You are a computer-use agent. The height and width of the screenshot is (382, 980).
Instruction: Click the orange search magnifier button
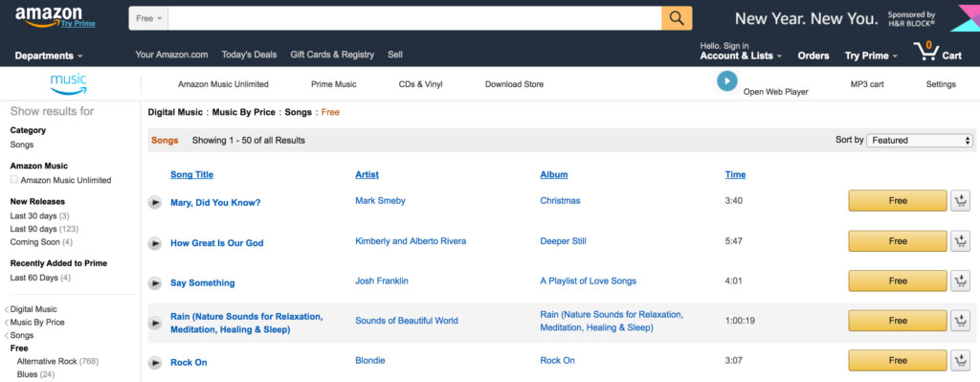pos(677,18)
